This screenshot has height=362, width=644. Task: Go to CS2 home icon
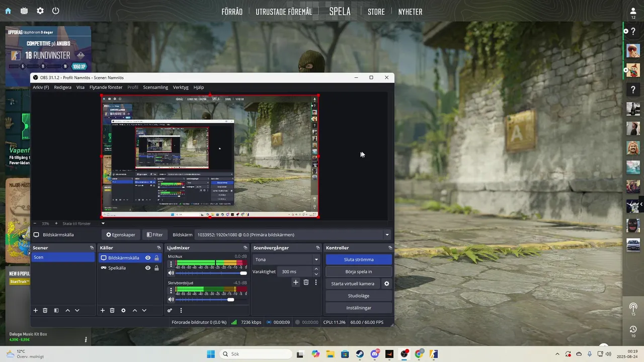(x=8, y=11)
